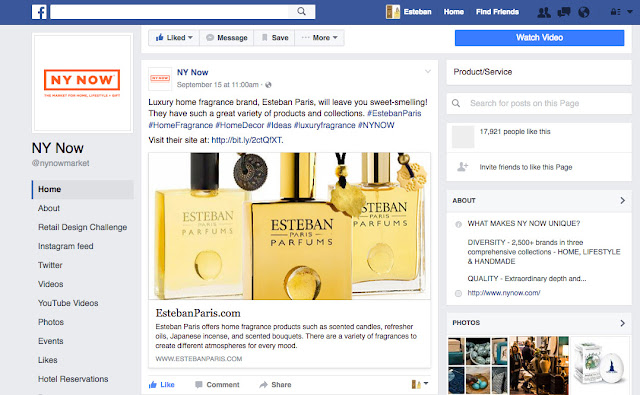Share the Esteban Paris post
Viewport: 640px width, 395px height.
(275, 384)
